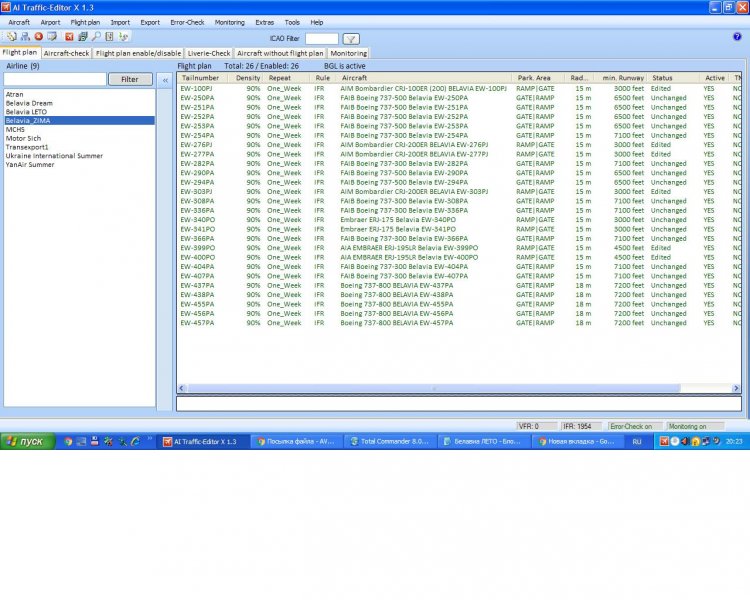The image size is (750, 600).
Task: Select the YanAir Summer airline
Action: tap(30, 165)
